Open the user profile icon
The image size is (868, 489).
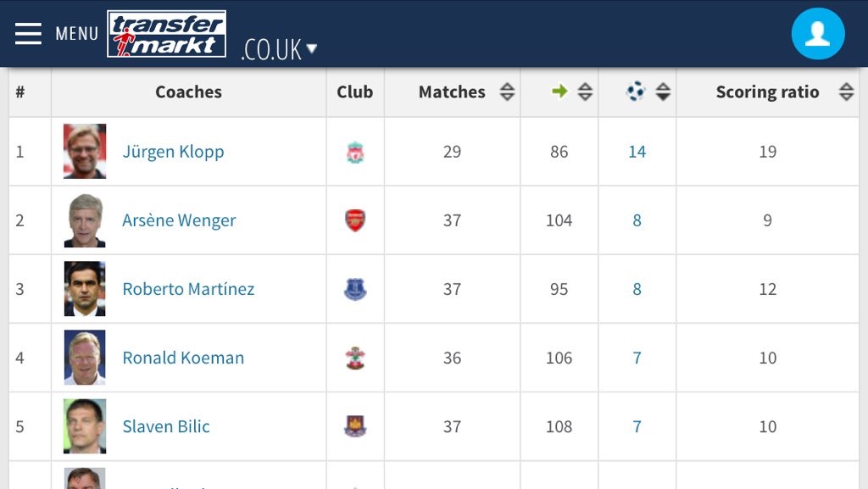click(817, 34)
